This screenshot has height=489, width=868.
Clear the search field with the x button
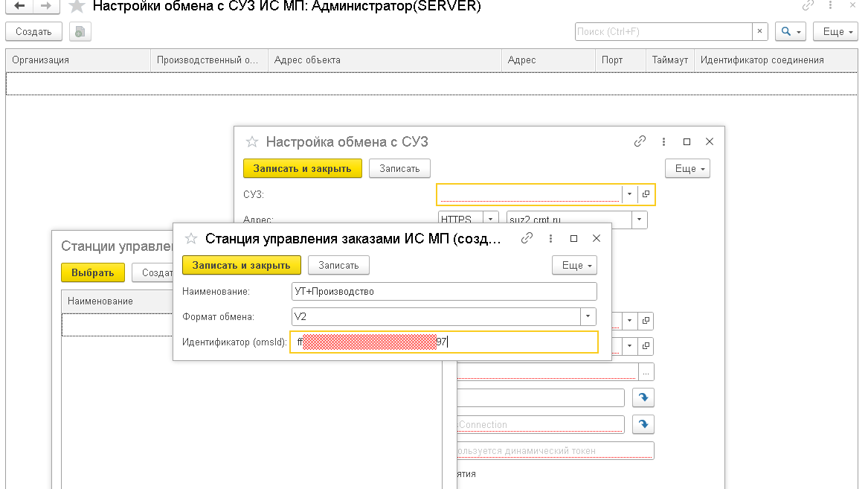pos(759,32)
